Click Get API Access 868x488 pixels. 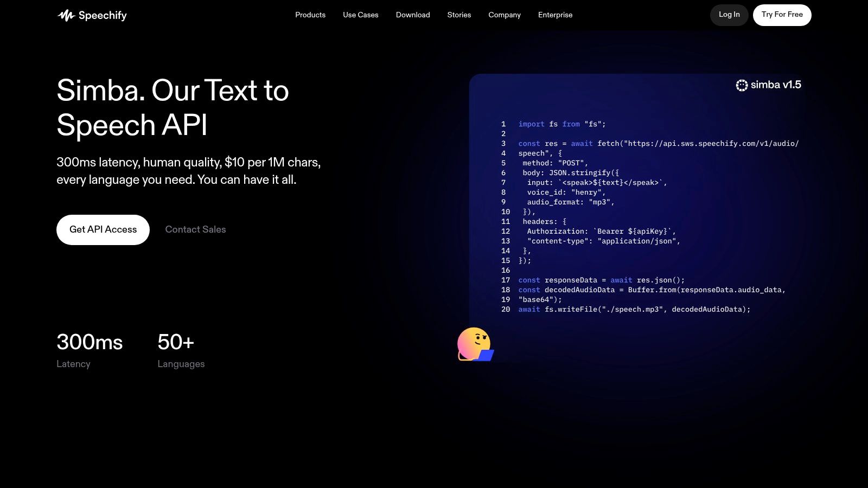click(103, 229)
